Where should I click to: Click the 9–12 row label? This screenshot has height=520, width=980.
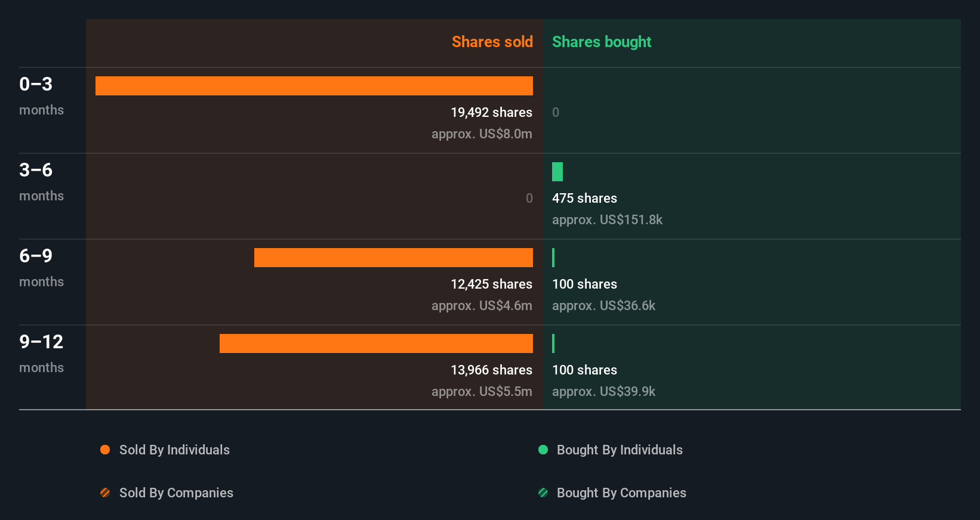pos(41,342)
